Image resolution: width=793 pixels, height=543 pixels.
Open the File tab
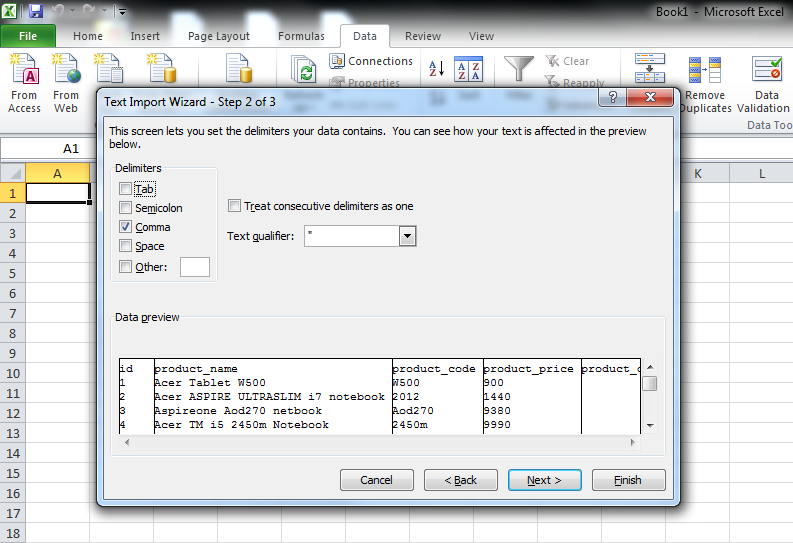point(27,36)
